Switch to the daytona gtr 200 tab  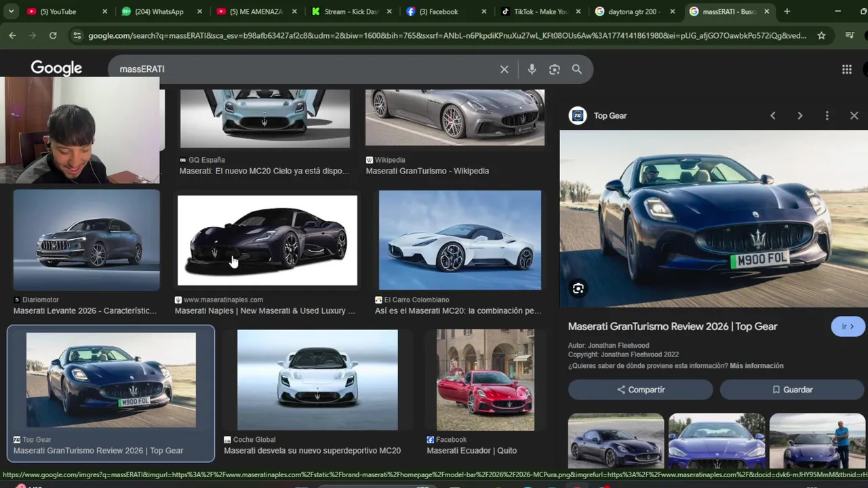(635, 12)
